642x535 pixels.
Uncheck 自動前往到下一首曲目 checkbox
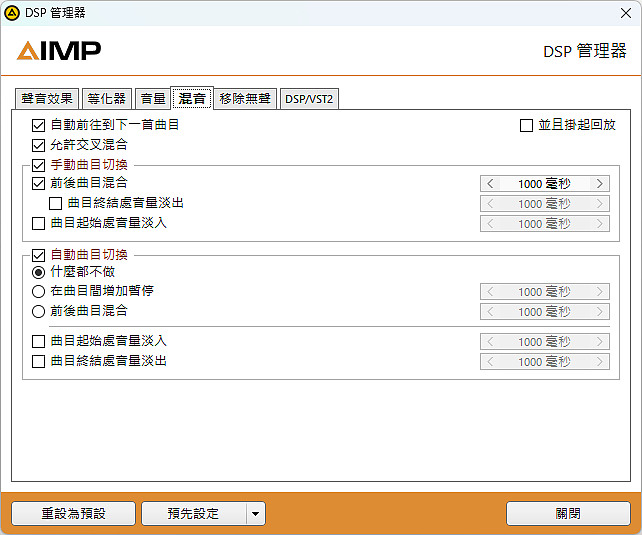tap(38, 125)
